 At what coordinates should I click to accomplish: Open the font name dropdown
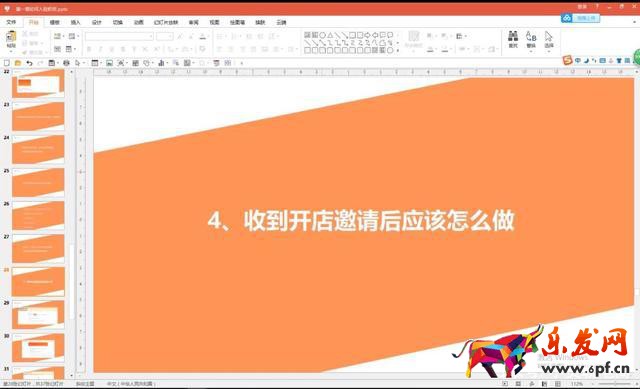[151, 37]
